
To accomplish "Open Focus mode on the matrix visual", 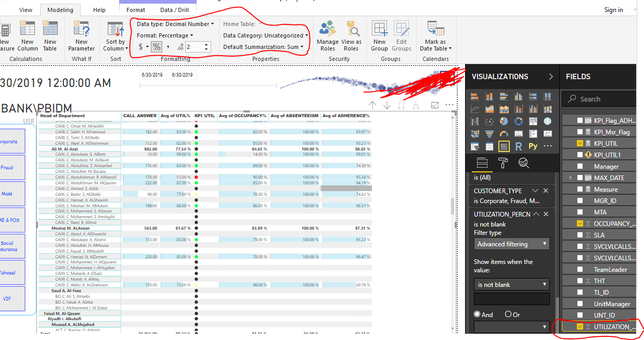I will pos(435,105).
